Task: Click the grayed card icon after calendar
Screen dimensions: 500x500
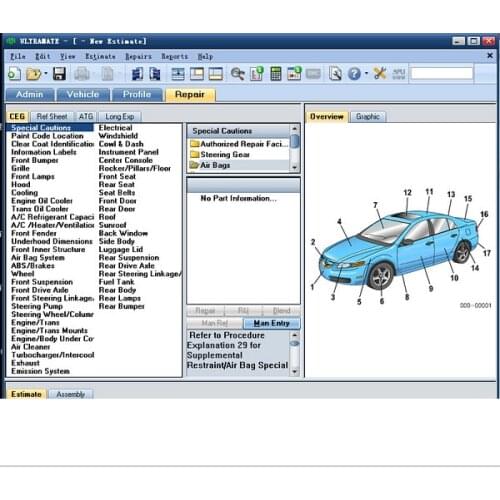Action: click(313, 74)
